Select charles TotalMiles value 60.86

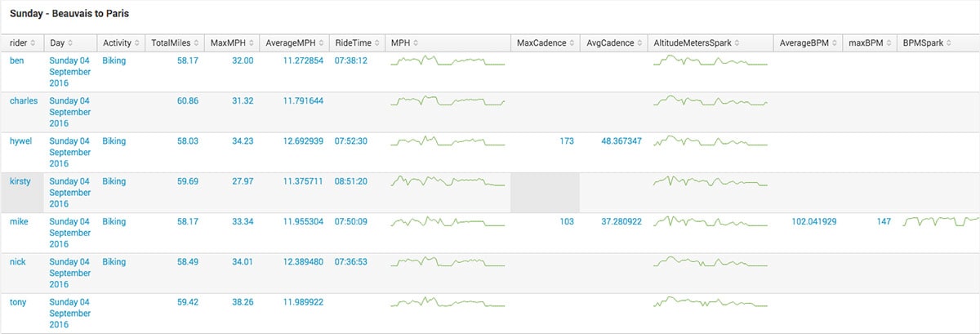point(186,101)
